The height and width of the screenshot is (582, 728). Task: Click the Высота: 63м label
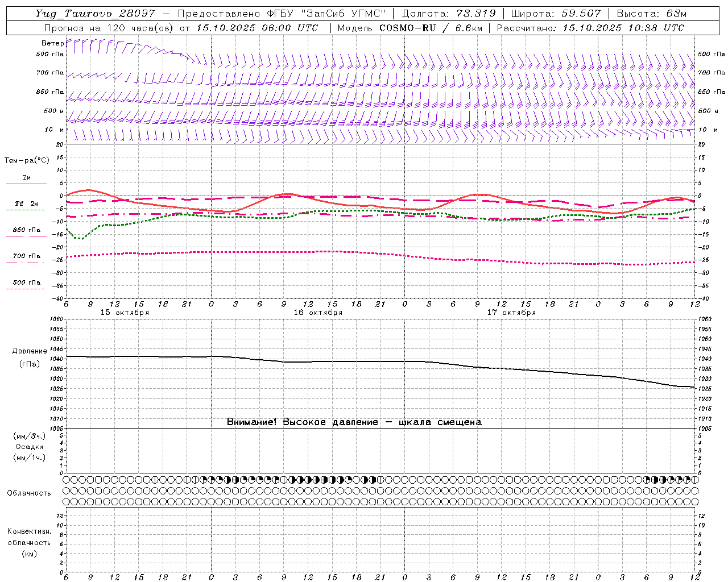tap(651, 14)
